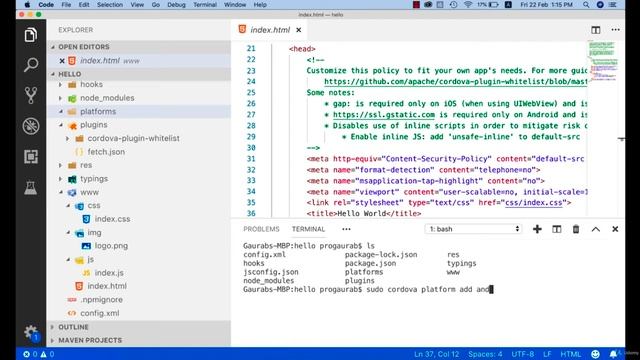Open the Apple menu
The width and height of the screenshot is (640, 360).
27,5
